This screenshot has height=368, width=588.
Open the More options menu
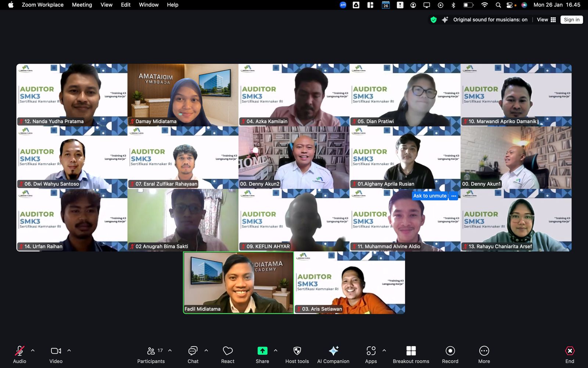point(484,354)
